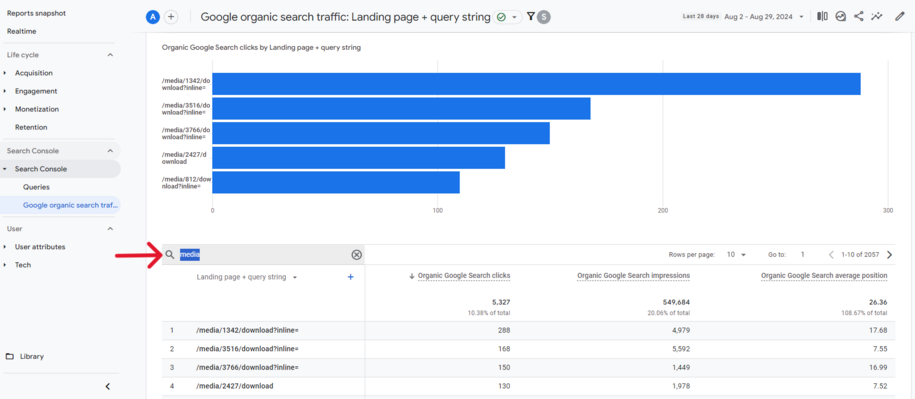
Task: Open the Queries report
Action: coord(36,187)
